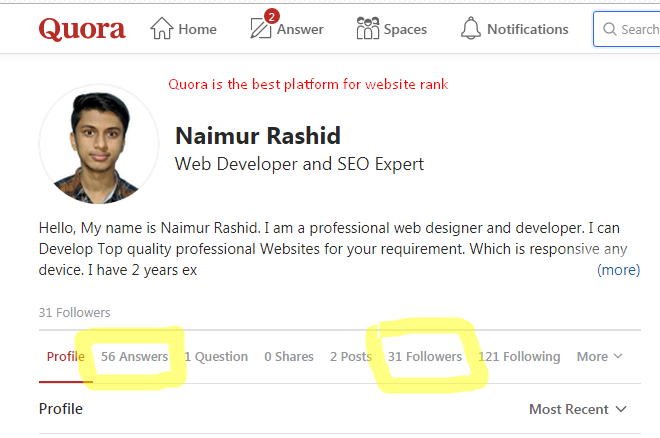This screenshot has height=438, width=660.
Task: Click 31 Followers text above the tabs
Action: (x=75, y=313)
